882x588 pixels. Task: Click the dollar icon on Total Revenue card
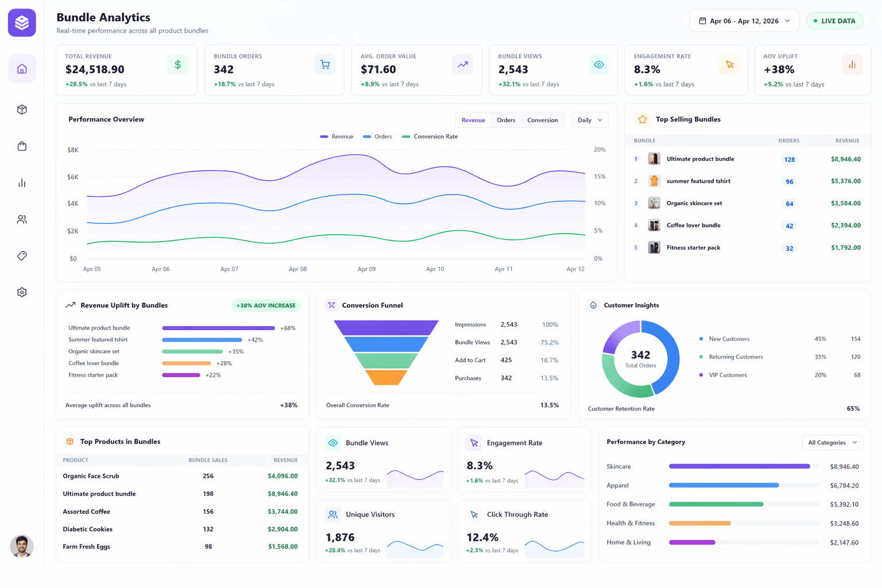[178, 65]
